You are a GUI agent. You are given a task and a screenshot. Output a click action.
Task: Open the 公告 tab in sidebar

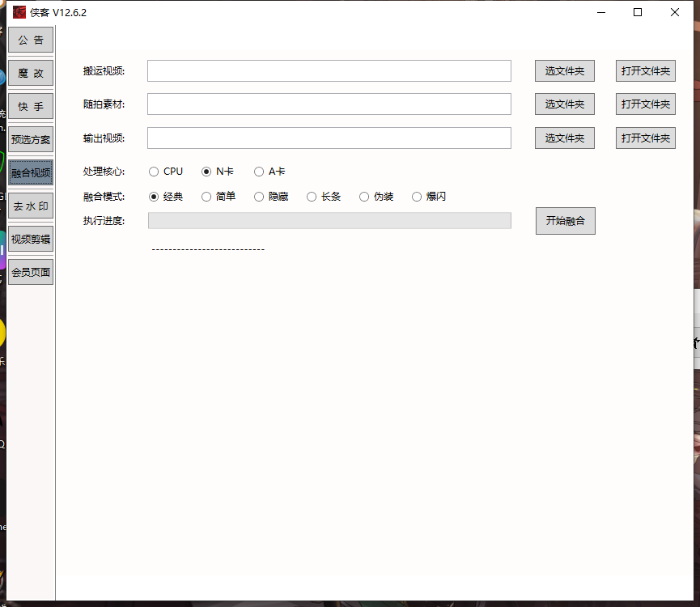(31, 40)
